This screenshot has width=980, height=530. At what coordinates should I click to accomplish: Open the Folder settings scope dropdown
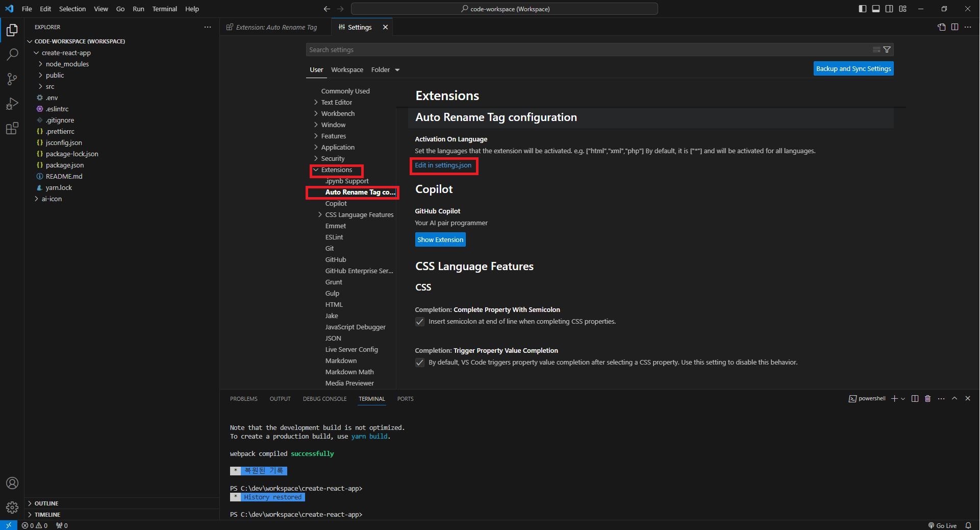(x=385, y=69)
